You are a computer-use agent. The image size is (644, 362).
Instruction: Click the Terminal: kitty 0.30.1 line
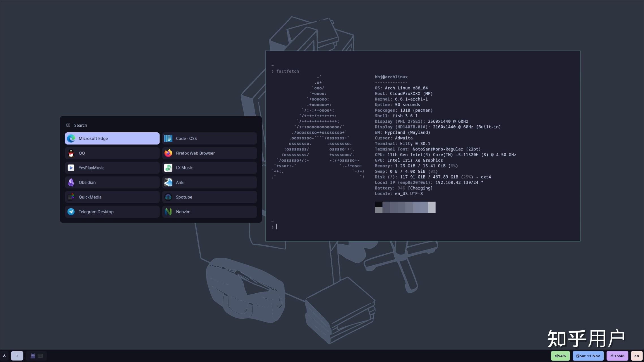(x=402, y=144)
